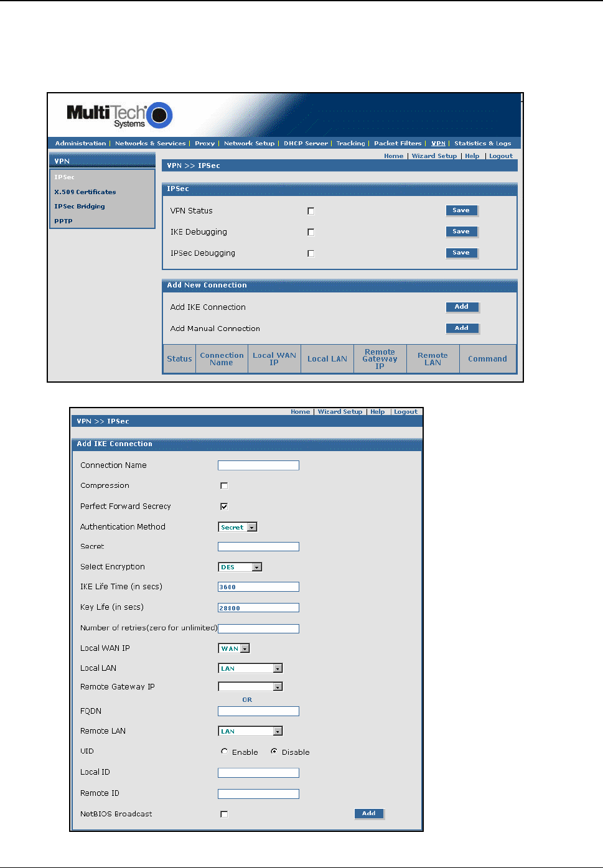Open the Authentication Method dropdown
The width and height of the screenshot is (603, 868).
[x=238, y=527]
